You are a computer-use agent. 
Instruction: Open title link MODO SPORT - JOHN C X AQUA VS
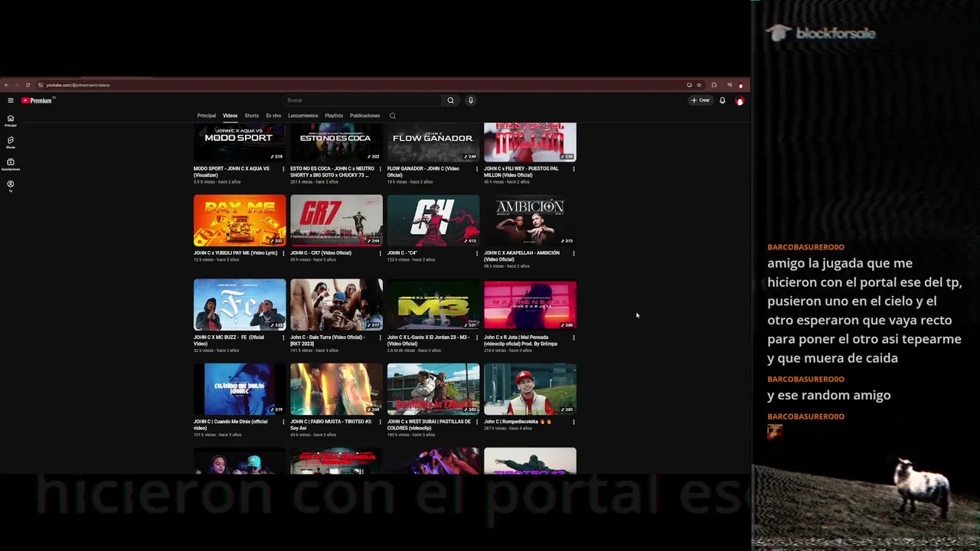232,171
